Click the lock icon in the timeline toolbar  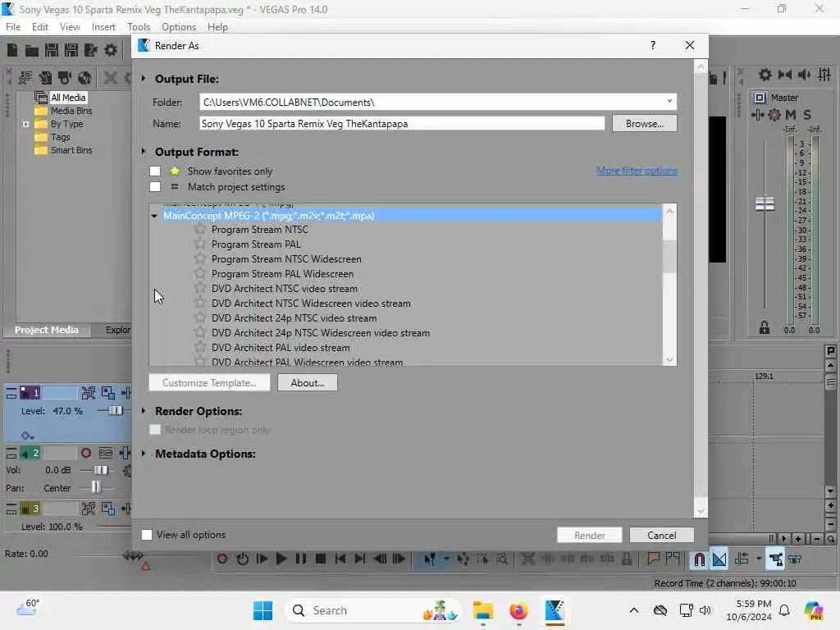pyautogui.click(x=626, y=559)
